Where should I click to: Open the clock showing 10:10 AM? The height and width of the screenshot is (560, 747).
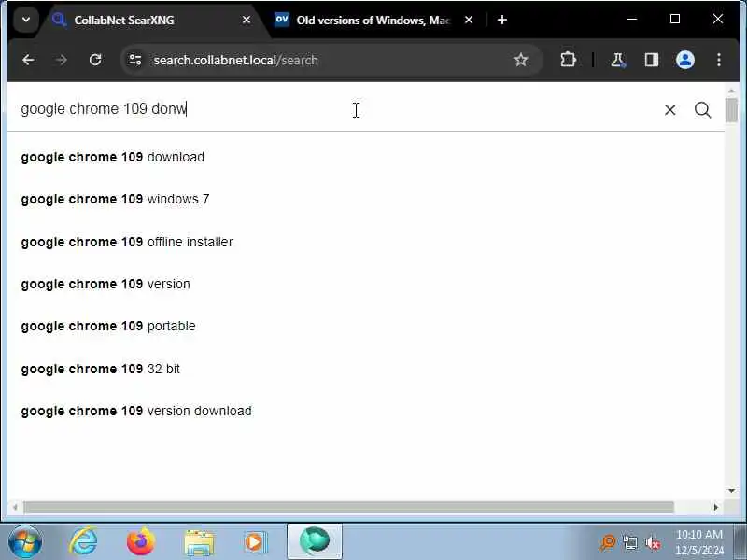click(x=698, y=542)
